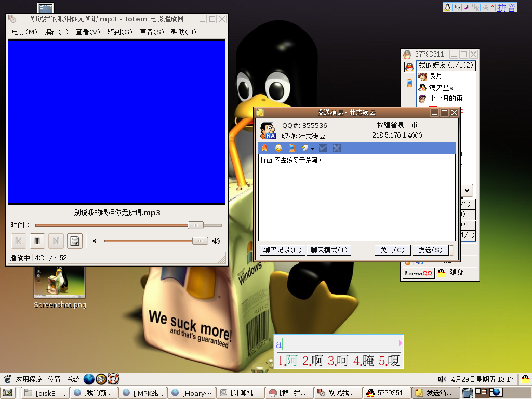This screenshot has height=399, width=532.
Task: Show next candidates page with the pink arrow
Action: click(401, 343)
